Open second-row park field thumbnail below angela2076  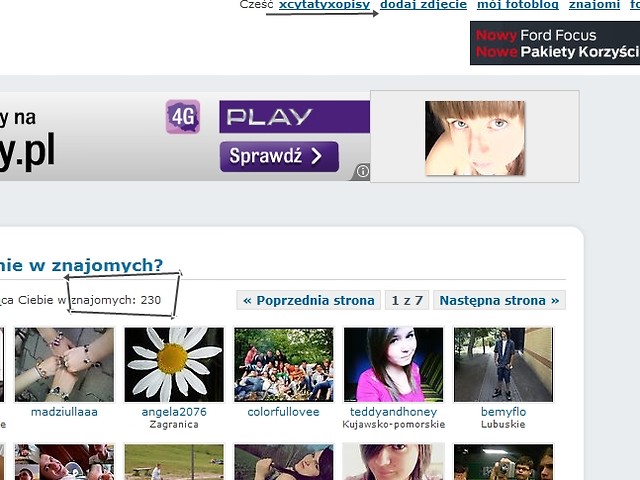(174, 462)
